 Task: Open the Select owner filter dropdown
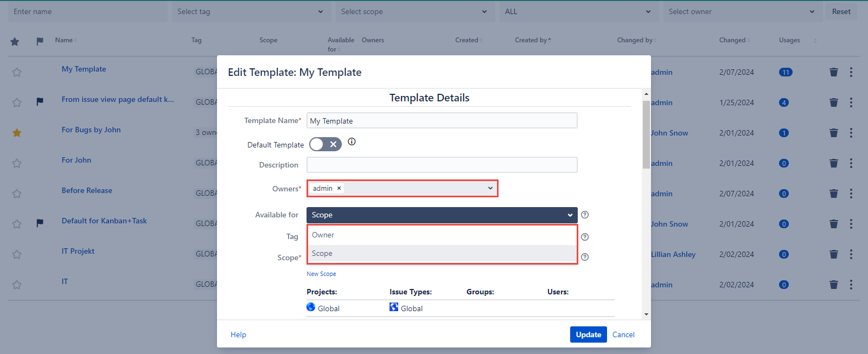tap(741, 12)
